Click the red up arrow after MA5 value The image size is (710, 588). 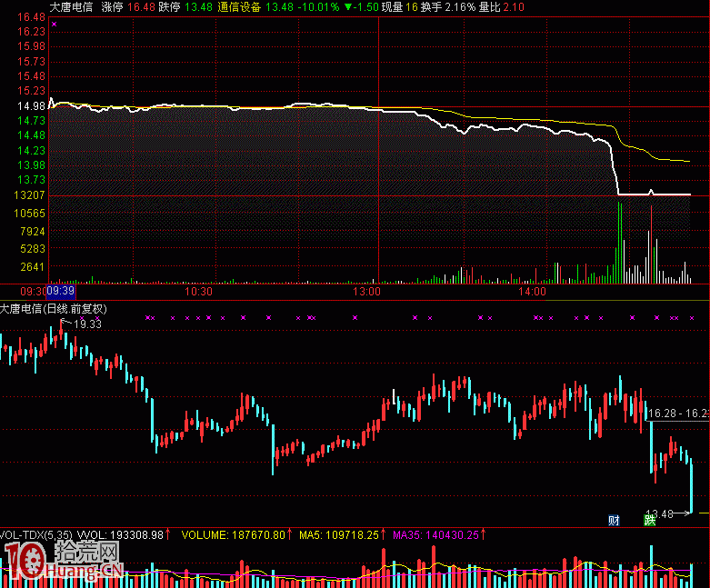(383, 535)
